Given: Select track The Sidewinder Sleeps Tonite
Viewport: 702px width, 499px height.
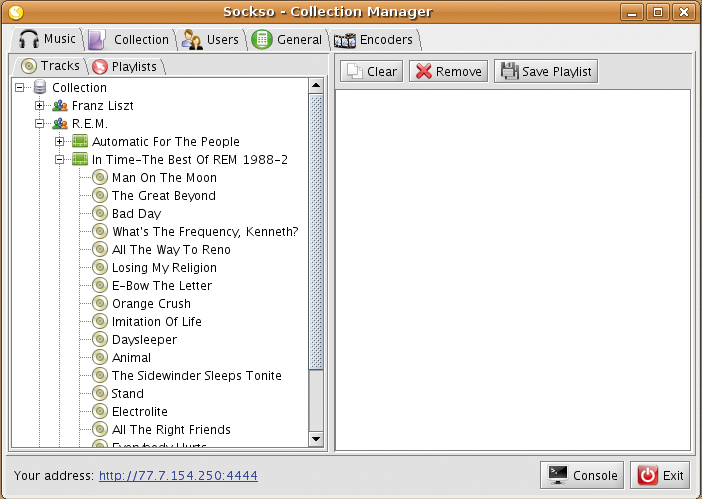Looking at the screenshot, I should [197, 375].
